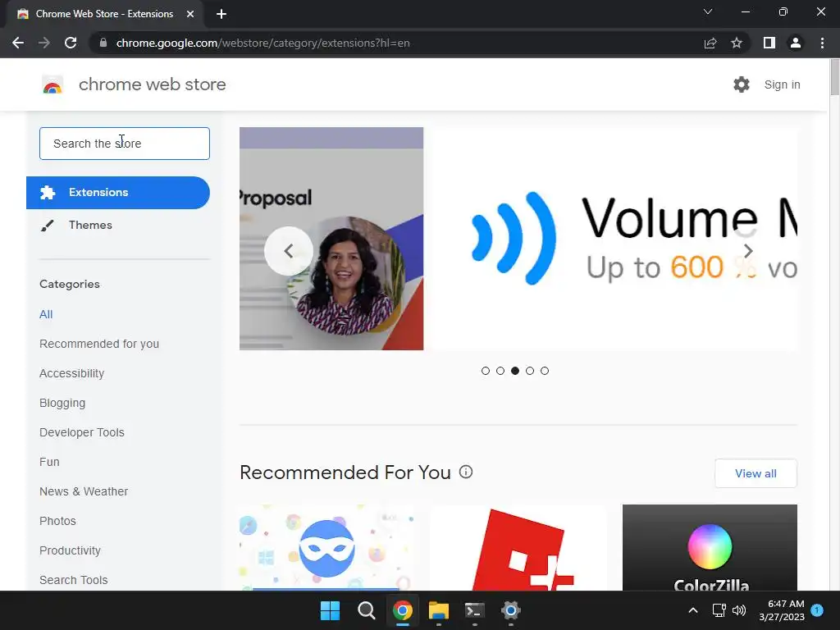Open the Fun category
840x630 pixels.
[x=49, y=462]
